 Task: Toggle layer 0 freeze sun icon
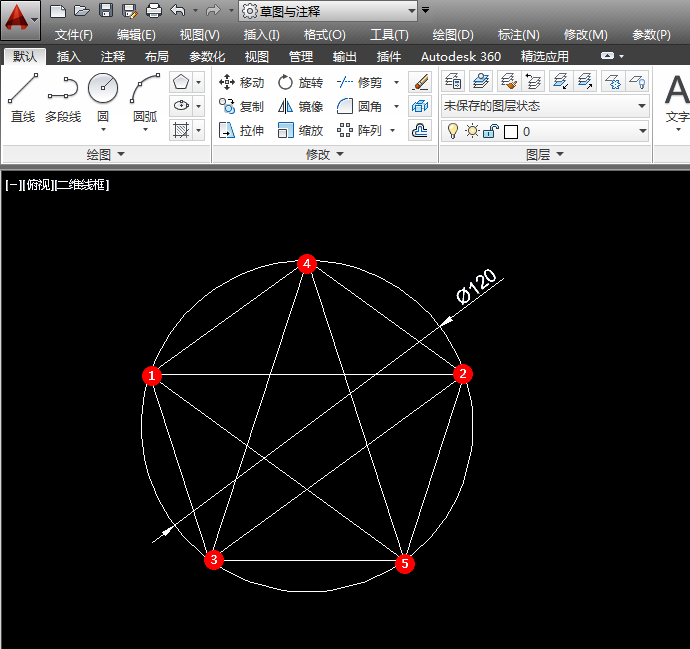472,131
